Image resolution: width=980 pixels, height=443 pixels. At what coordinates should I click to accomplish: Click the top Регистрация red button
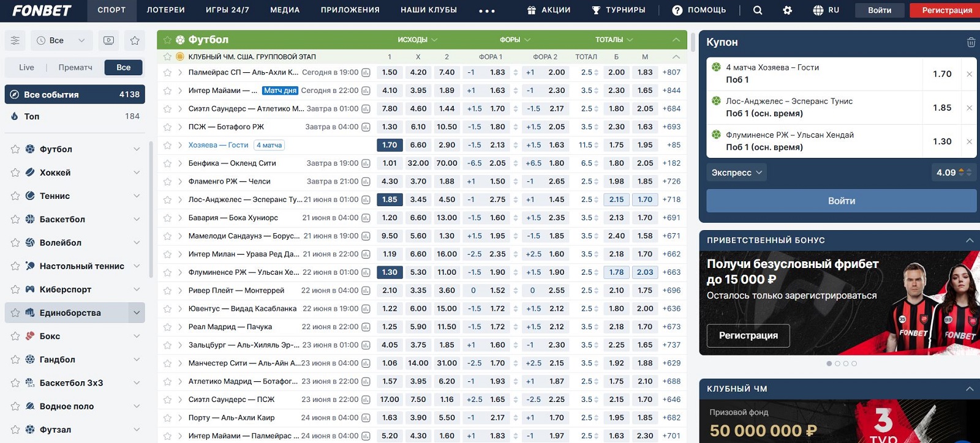click(x=945, y=10)
